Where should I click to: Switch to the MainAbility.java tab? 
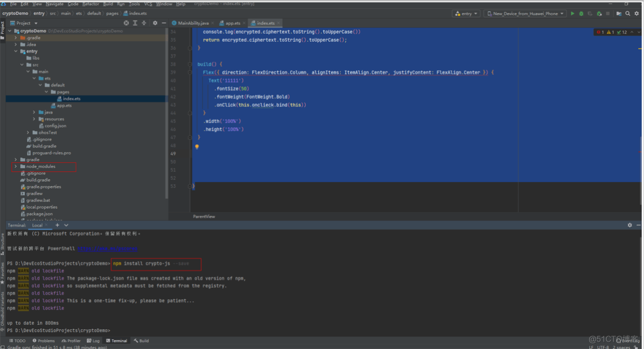[x=194, y=23]
